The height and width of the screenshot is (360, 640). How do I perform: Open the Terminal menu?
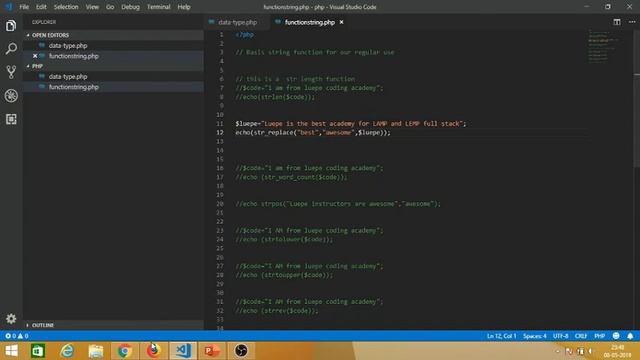click(158, 7)
